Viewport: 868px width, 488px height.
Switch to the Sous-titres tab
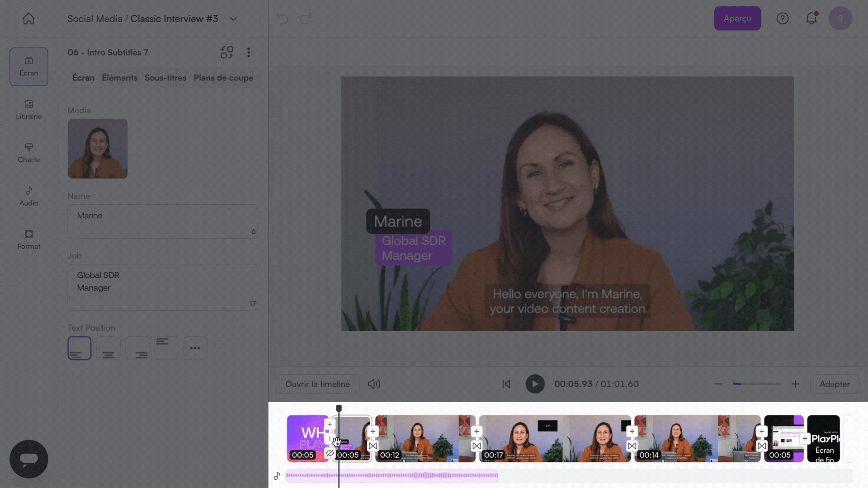tap(165, 78)
